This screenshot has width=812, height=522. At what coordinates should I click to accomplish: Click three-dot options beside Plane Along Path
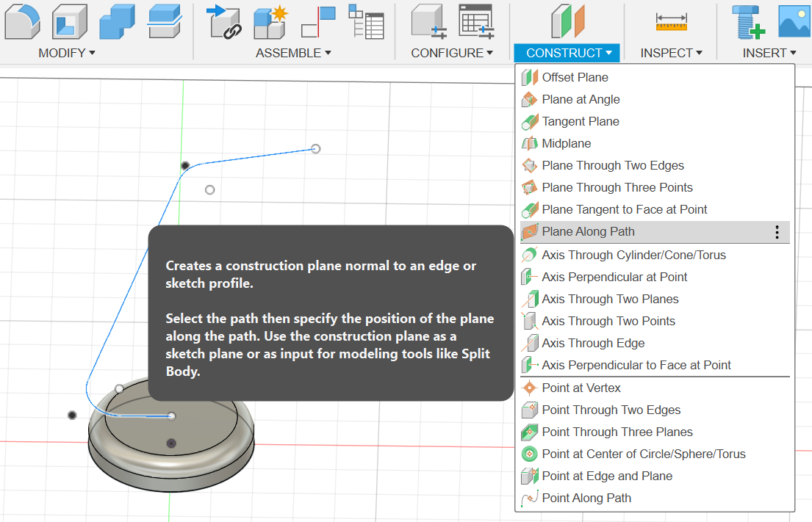[777, 232]
